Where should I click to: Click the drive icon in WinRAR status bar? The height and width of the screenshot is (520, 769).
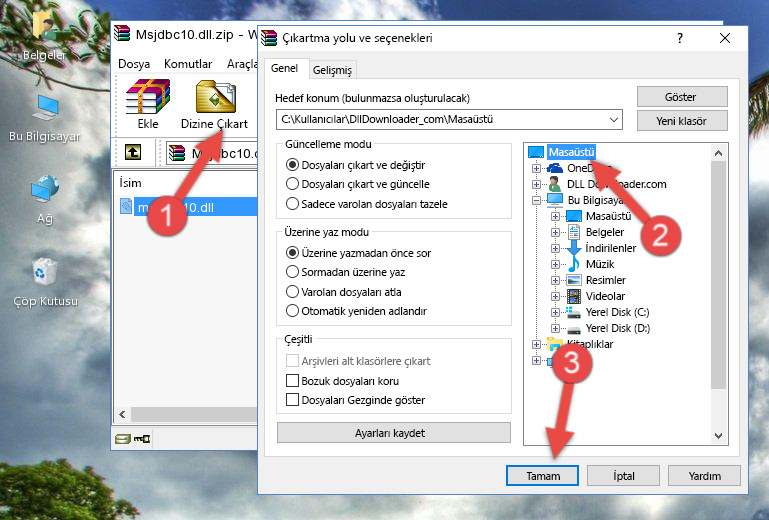123,439
